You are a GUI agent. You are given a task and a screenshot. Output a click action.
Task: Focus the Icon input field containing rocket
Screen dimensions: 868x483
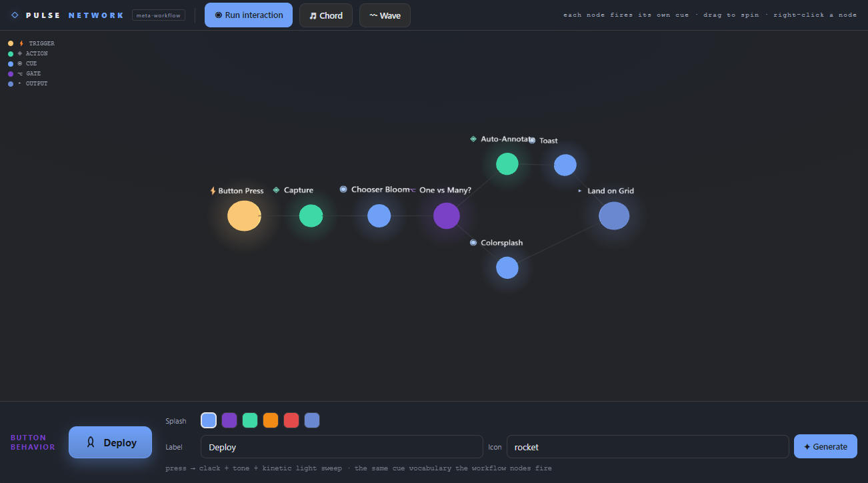(648, 447)
